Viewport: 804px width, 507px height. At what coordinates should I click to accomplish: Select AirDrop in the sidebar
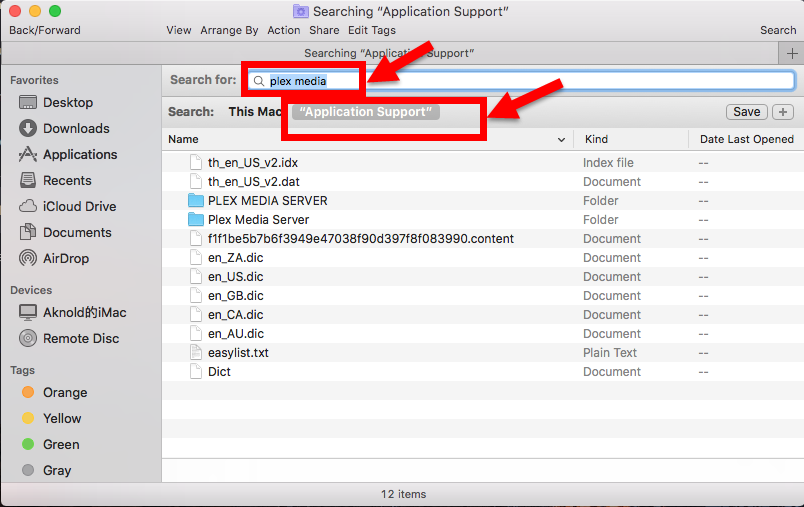pos(28,259)
